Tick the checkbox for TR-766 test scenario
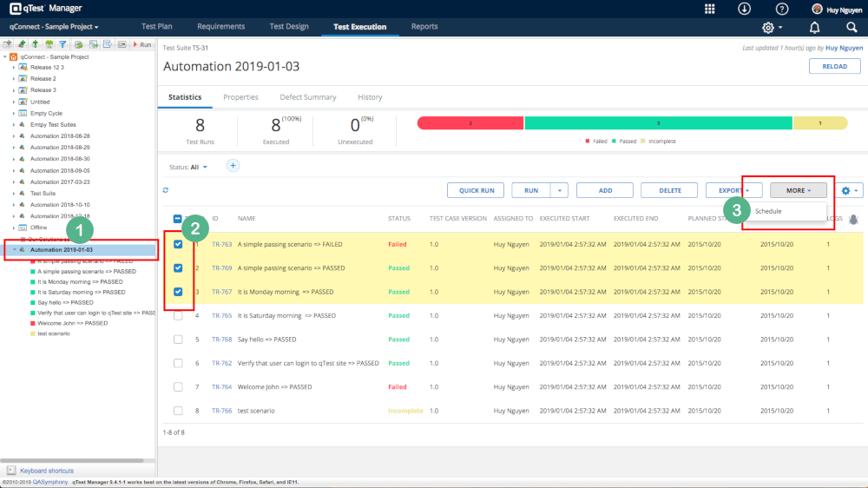The width and height of the screenshot is (868, 488). [x=178, y=411]
